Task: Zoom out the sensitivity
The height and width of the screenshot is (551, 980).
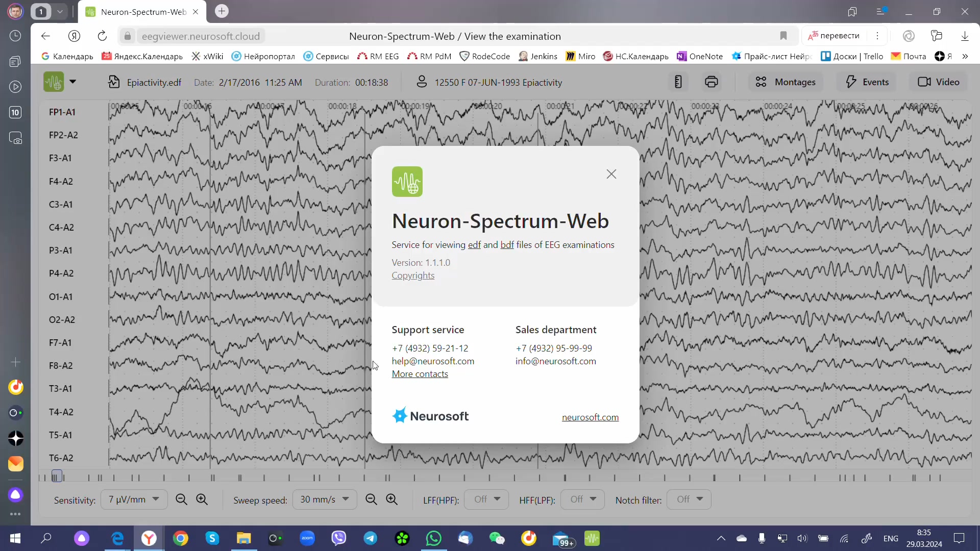Action: pyautogui.click(x=181, y=499)
